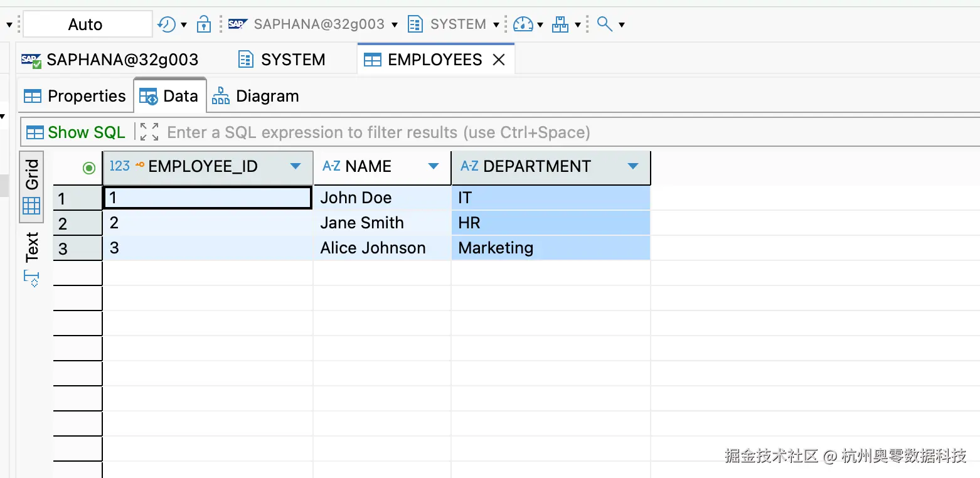Open the Auto commit mode combo box
The image size is (980, 478).
click(x=88, y=24)
